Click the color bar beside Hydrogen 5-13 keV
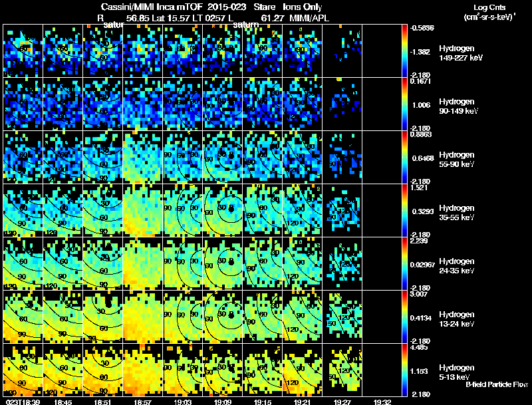 click(x=404, y=370)
